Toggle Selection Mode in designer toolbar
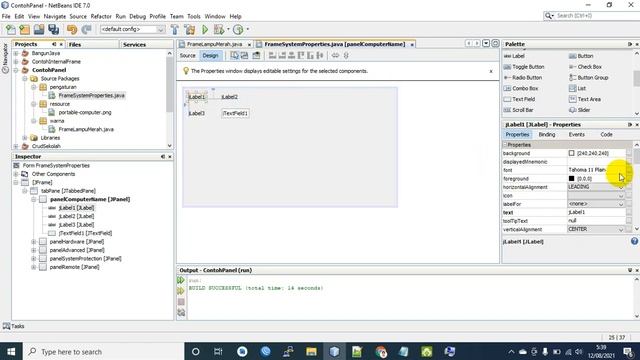Viewport: 640px width, 360px height. click(x=234, y=56)
